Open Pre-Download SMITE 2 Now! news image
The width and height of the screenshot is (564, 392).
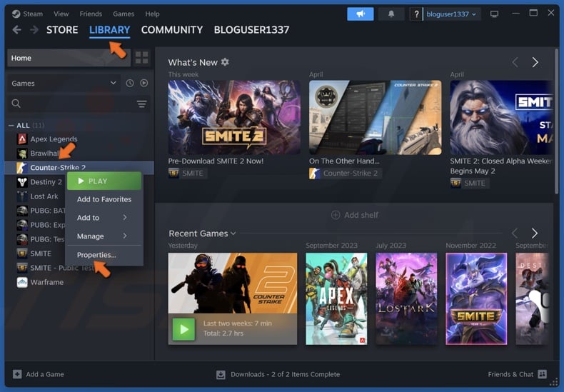point(234,117)
